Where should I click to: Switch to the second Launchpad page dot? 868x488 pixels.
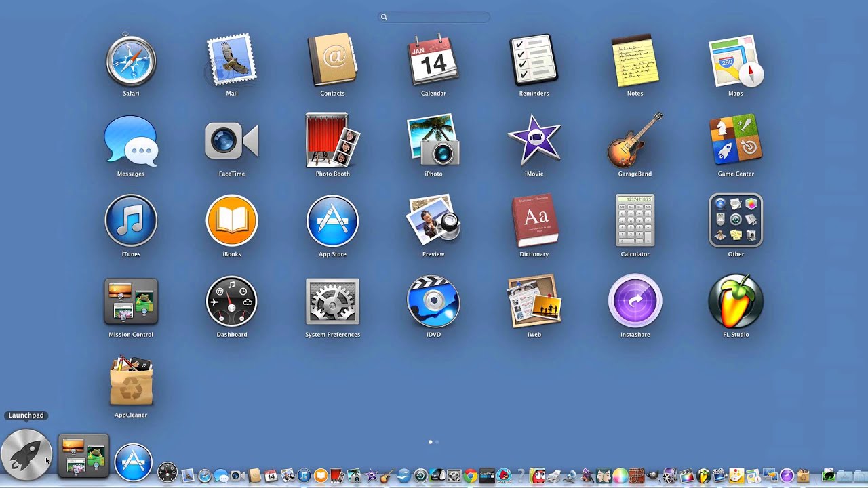(x=437, y=442)
